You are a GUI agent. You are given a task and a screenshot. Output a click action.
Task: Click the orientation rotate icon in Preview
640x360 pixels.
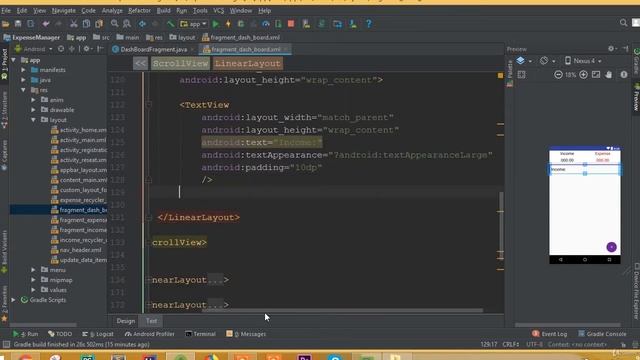pos(544,61)
